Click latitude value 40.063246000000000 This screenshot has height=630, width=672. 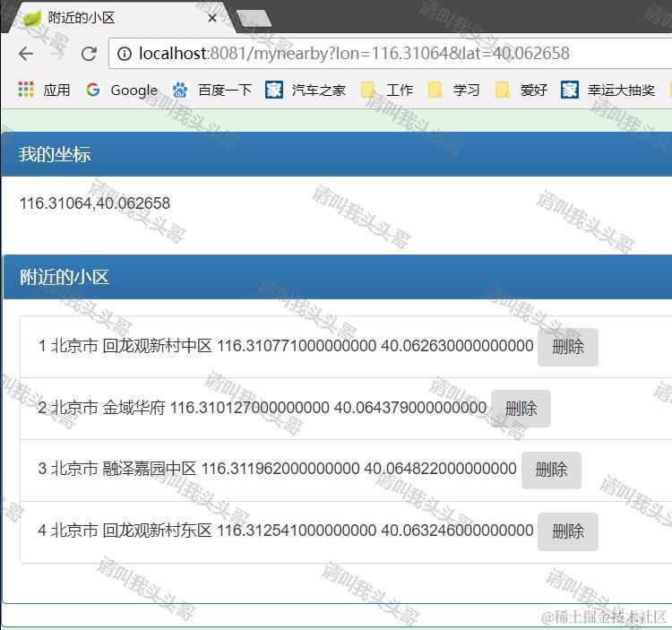tap(457, 531)
